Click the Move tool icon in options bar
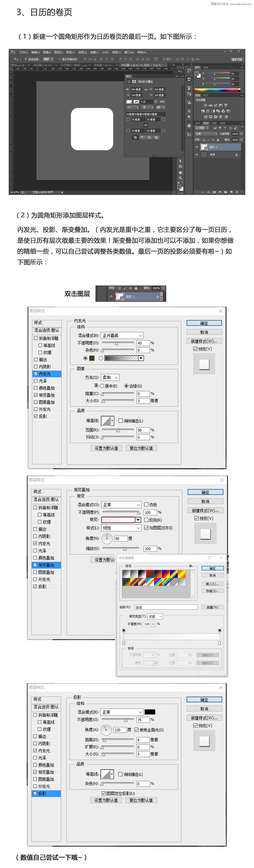This screenshot has height=868, width=254. pos(16,59)
